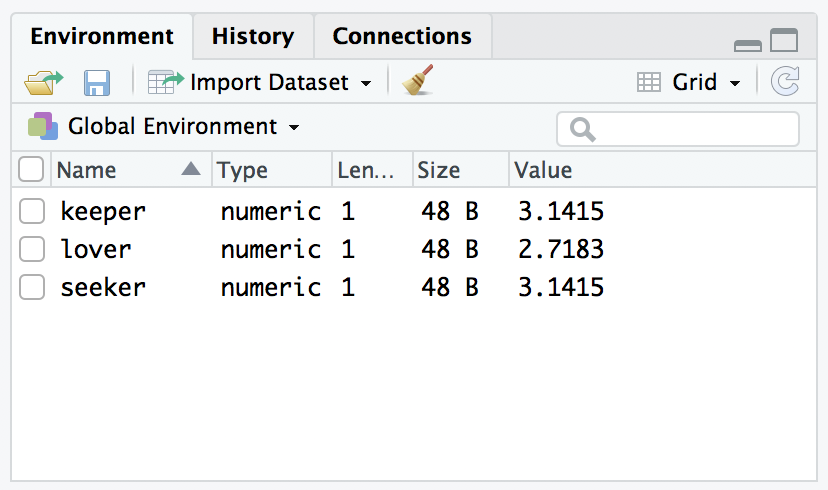Screen dimensions: 828x490
Task: Clear objects with the broom icon
Action: (x=418, y=80)
